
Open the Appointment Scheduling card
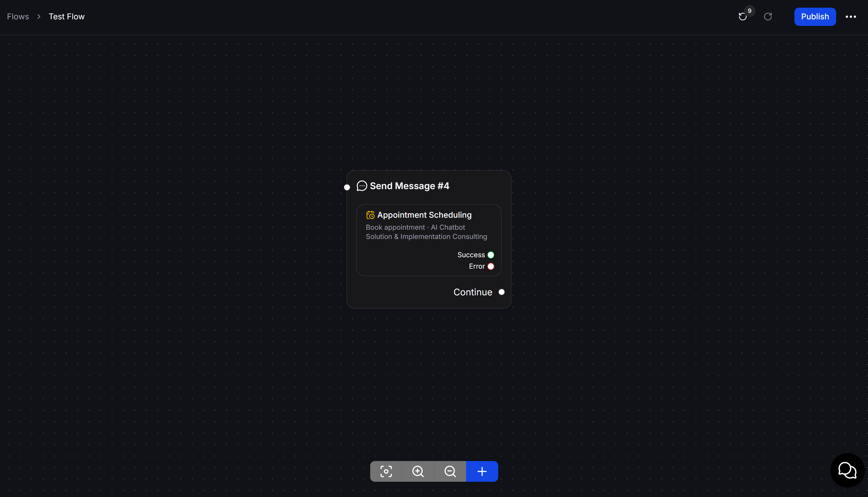429,240
